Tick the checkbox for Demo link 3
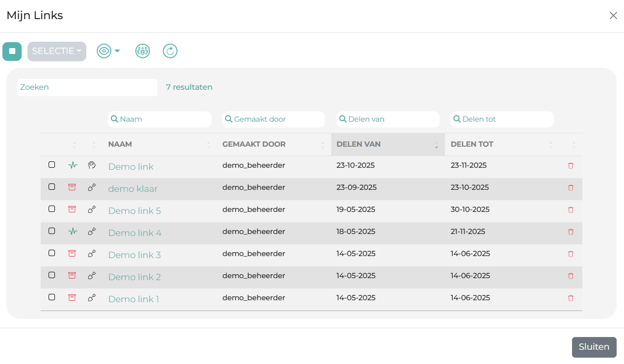Image resolution: width=624 pixels, height=364 pixels. (52, 253)
